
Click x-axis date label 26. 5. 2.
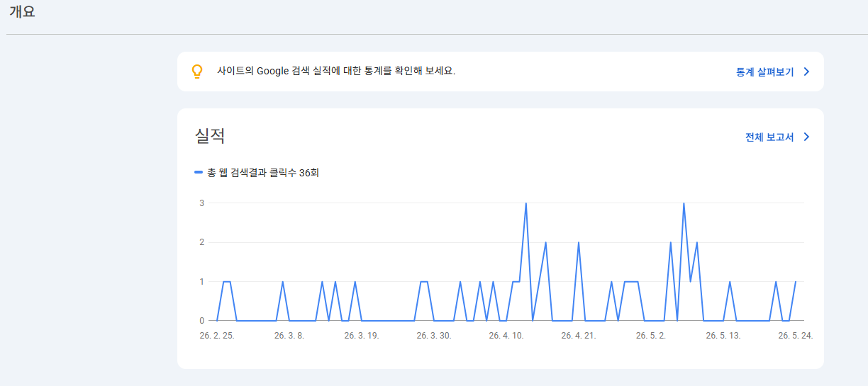coord(651,336)
